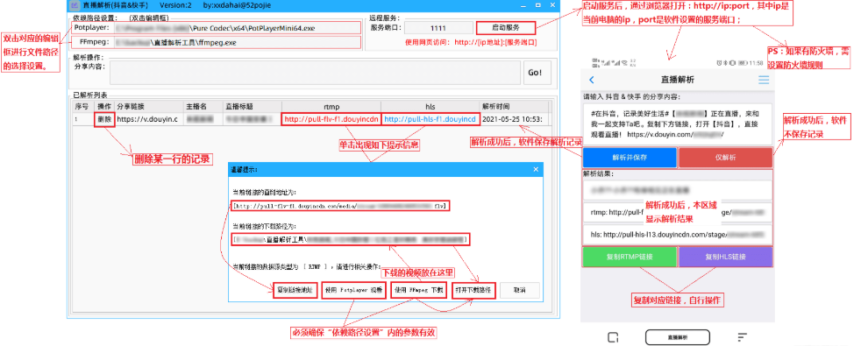
Task: Click the 操作 column header
Action: 104,106
